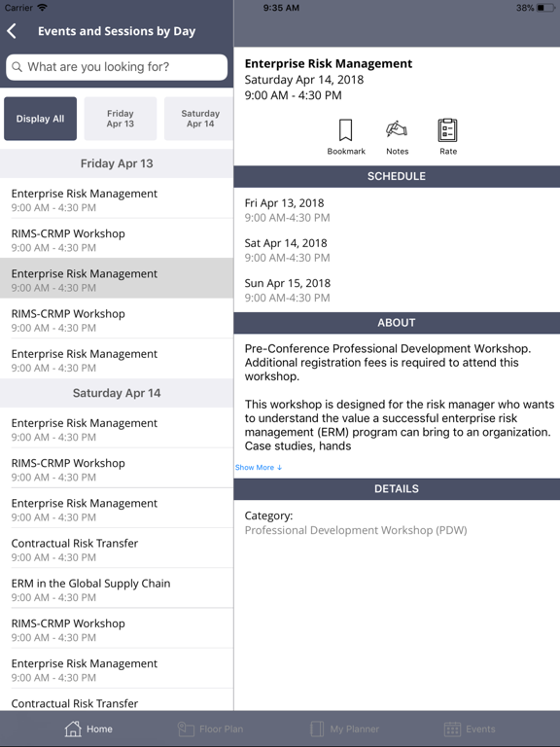Expand the About text with Show More
This screenshot has width=560, height=747.
[x=259, y=467]
